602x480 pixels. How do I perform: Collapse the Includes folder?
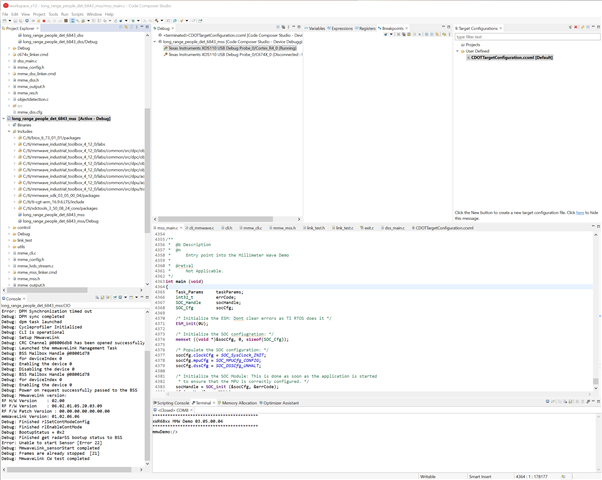click(x=9, y=131)
